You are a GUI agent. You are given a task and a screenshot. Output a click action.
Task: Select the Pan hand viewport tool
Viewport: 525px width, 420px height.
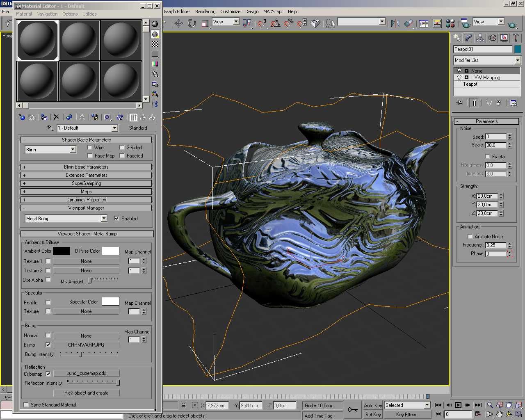(499, 414)
